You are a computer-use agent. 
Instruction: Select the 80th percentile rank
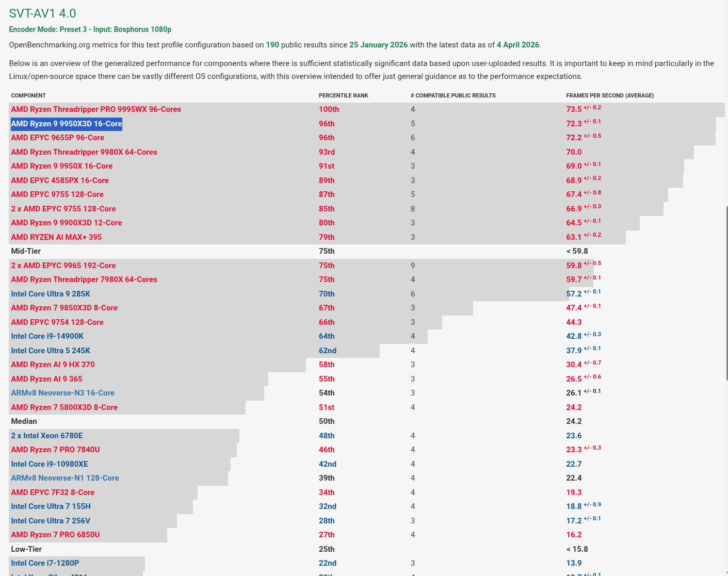(x=327, y=223)
